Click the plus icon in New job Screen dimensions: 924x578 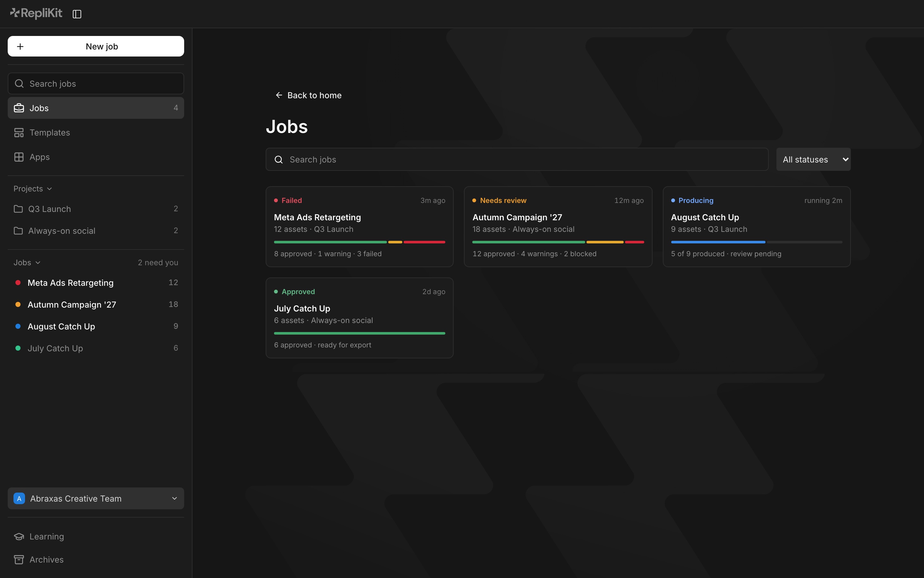(x=20, y=46)
